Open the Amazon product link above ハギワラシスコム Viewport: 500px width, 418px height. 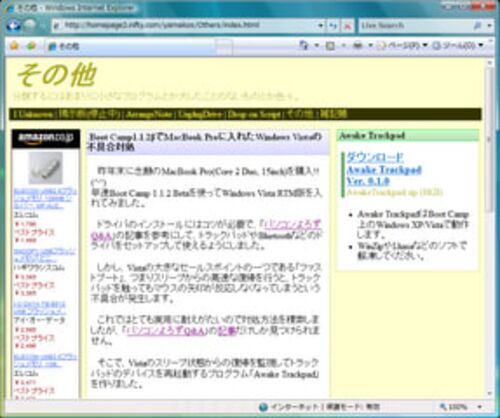pyautogui.click(x=44, y=255)
